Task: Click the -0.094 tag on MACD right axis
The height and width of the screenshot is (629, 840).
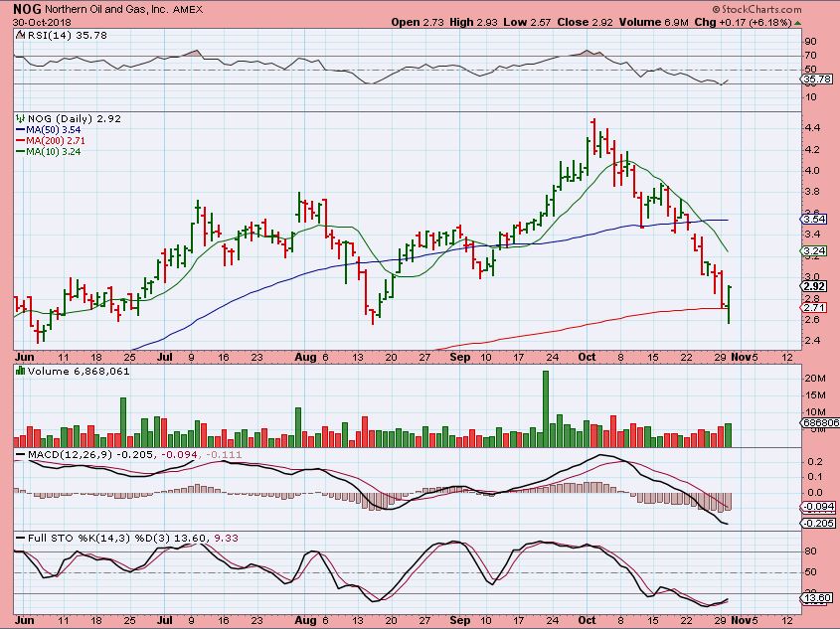Action: (818, 507)
